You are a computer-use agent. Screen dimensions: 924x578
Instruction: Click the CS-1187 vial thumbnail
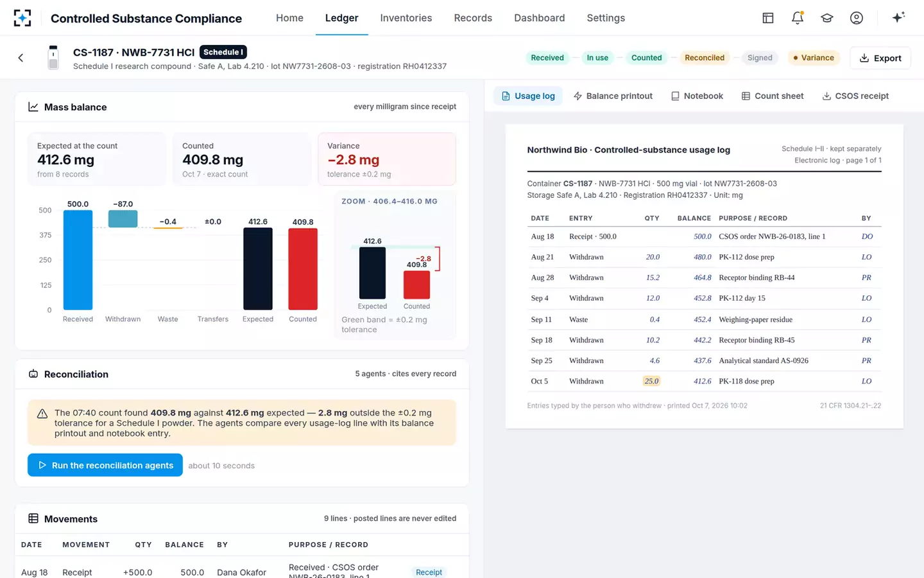[x=53, y=58]
